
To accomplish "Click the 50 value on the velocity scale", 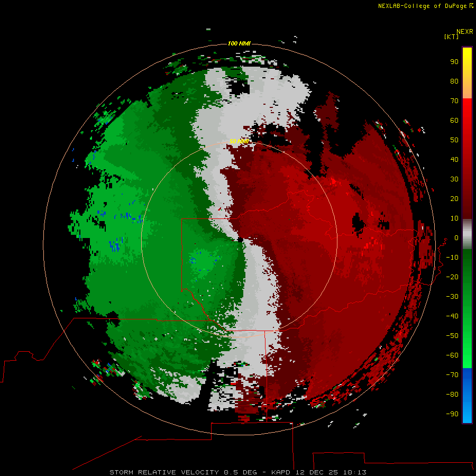I will pos(454,140).
